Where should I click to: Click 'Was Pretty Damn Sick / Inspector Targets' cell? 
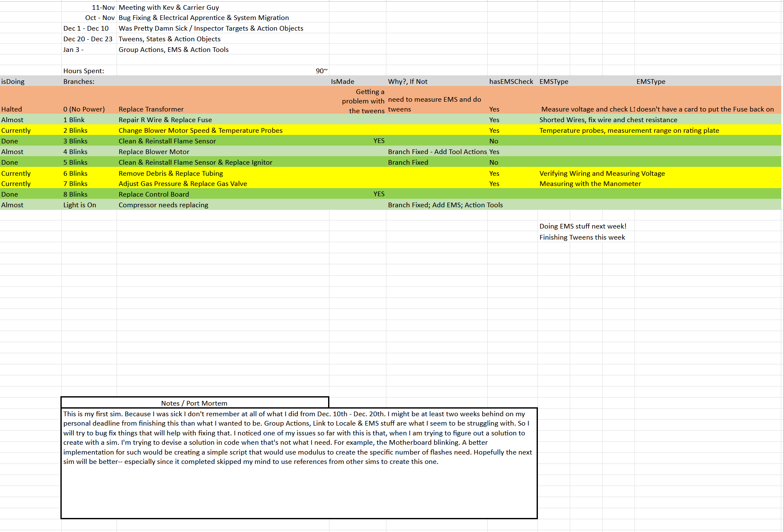pyautogui.click(x=223, y=28)
